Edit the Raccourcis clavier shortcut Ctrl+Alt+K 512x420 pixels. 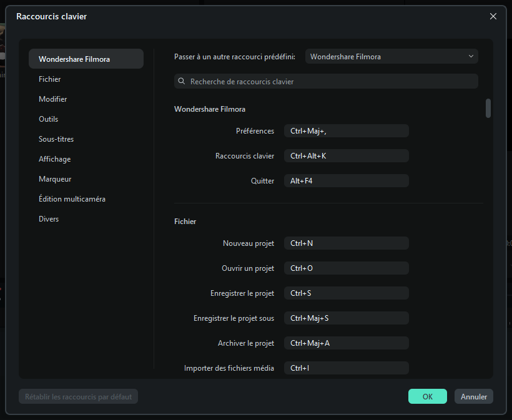(346, 155)
